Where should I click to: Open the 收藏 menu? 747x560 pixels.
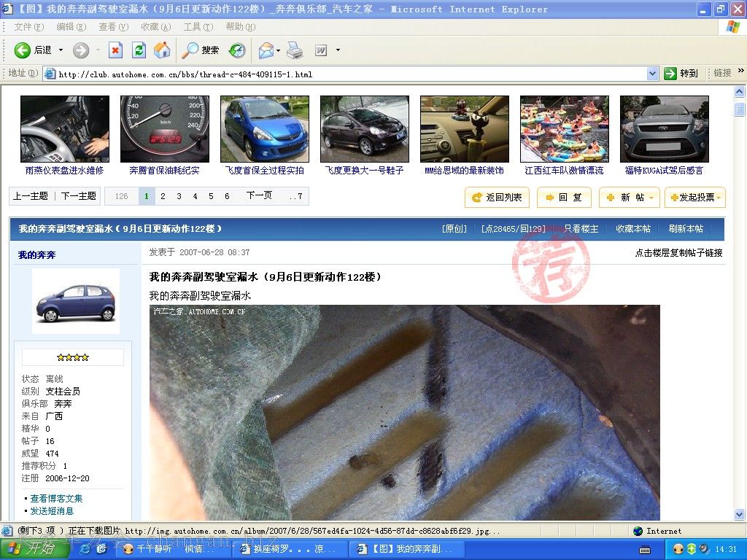[x=156, y=27]
